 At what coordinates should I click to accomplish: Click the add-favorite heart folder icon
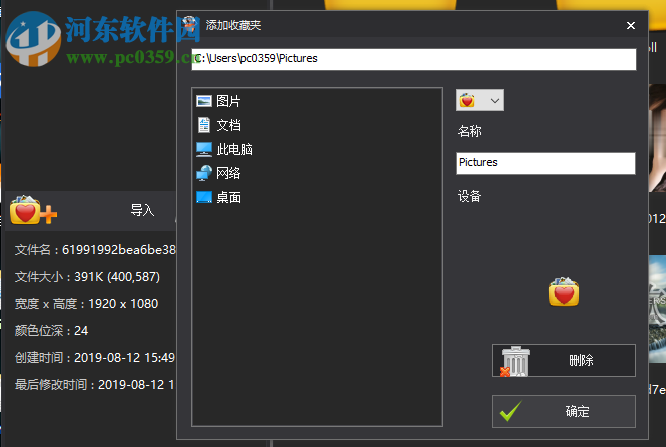point(33,210)
